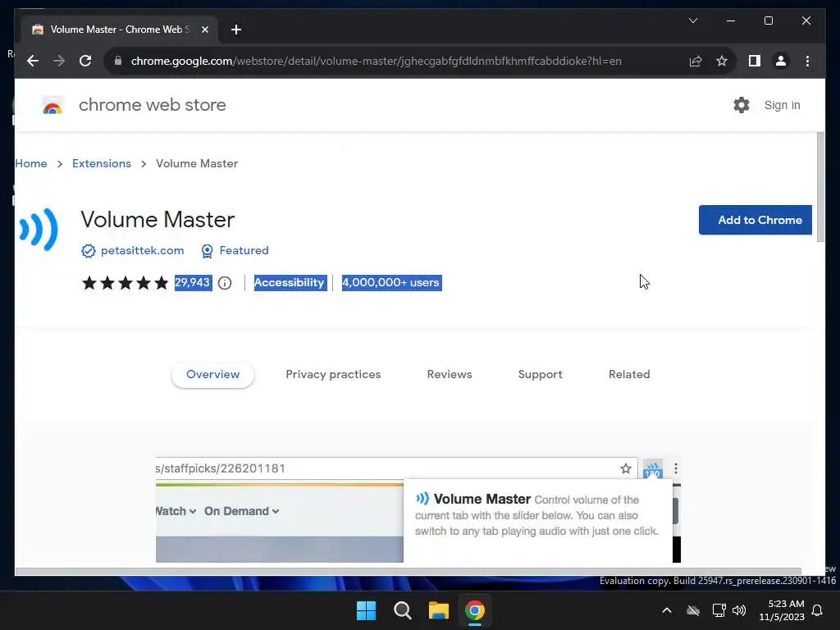Screen dimensions: 840x630
Task: Open the Chrome side panel
Action: 755,61
